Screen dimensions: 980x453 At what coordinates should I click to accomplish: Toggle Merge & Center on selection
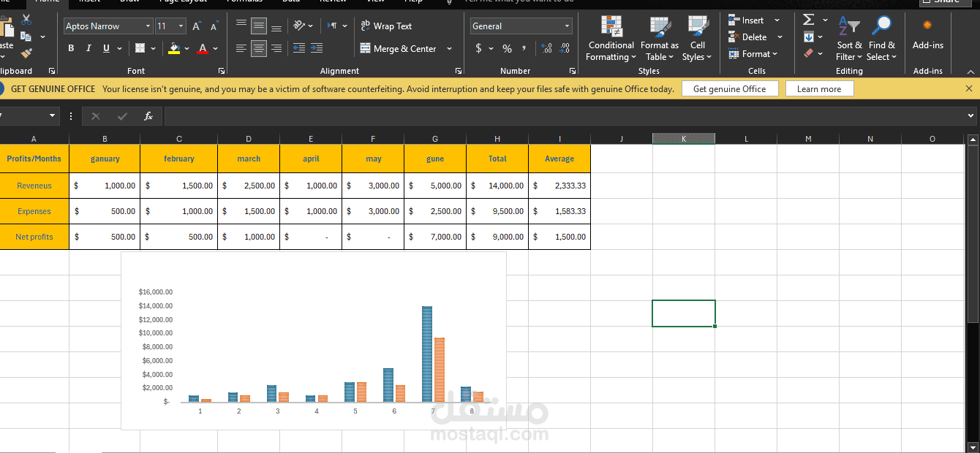pos(399,48)
